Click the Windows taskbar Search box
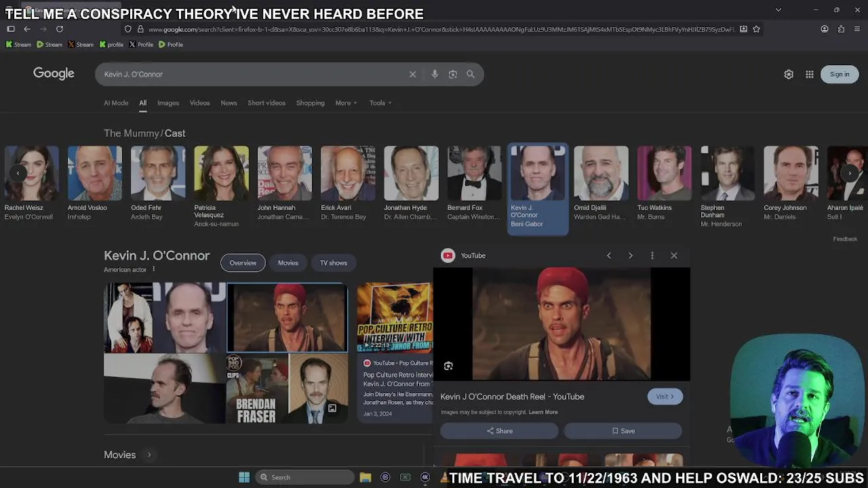 305,477
